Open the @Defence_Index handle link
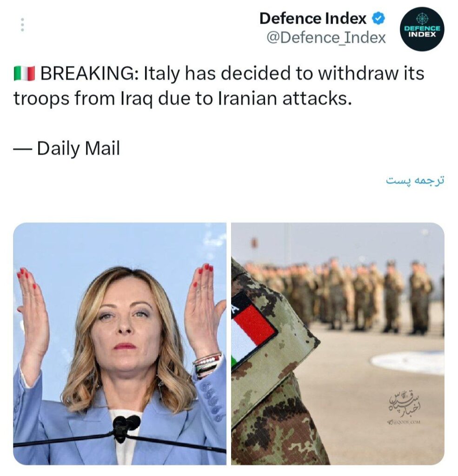458x476 pixels. (326, 38)
